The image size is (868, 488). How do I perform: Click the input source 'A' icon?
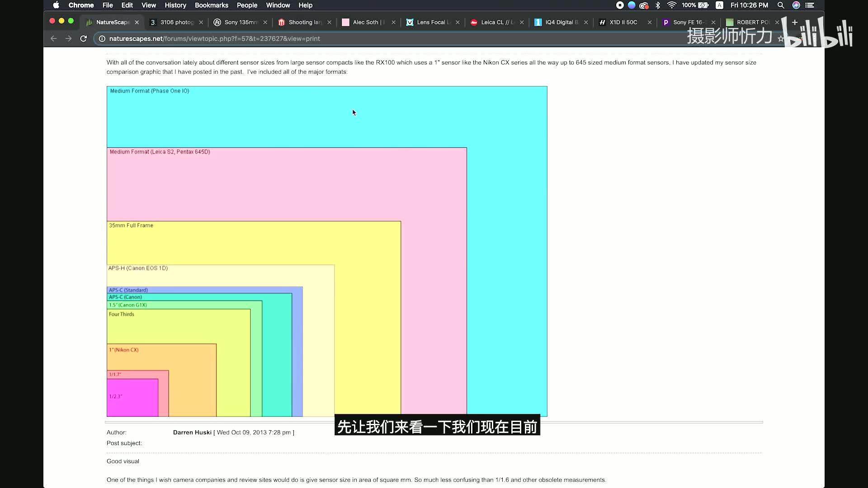pos(719,5)
